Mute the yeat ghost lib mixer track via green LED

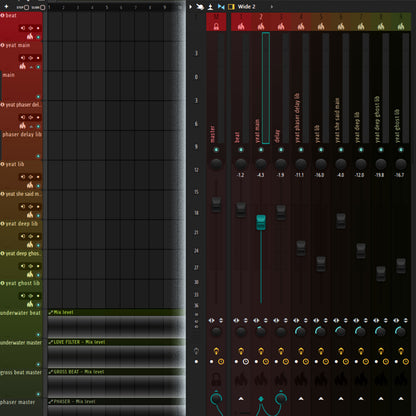coord(401,150)
